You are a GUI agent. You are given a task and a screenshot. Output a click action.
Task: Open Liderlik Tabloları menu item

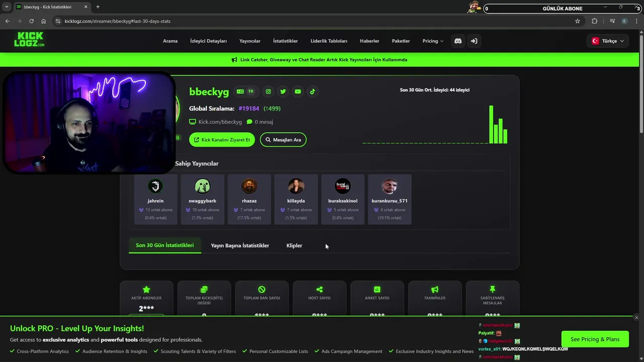pos(329,41)
